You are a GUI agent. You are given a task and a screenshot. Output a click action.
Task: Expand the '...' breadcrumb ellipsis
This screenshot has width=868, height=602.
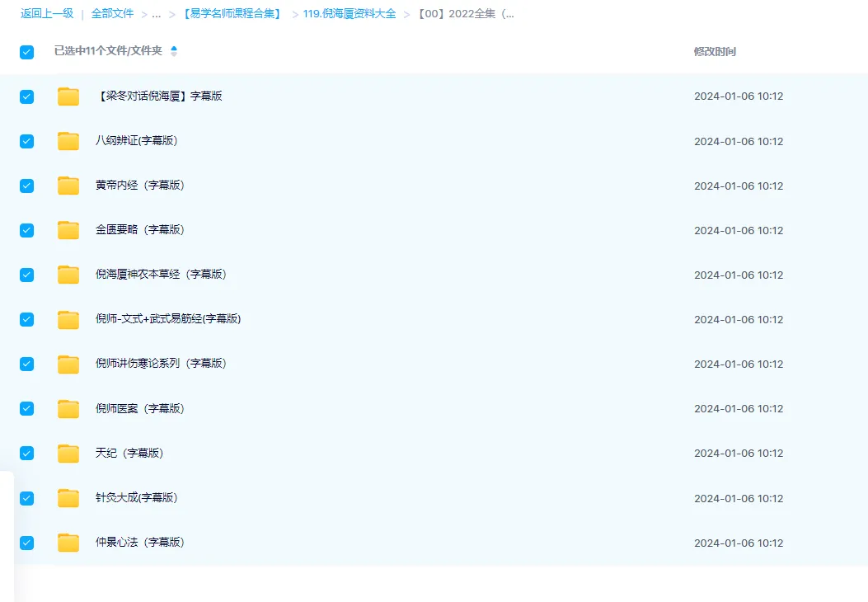pyautogui.click(x=157, y=14)
